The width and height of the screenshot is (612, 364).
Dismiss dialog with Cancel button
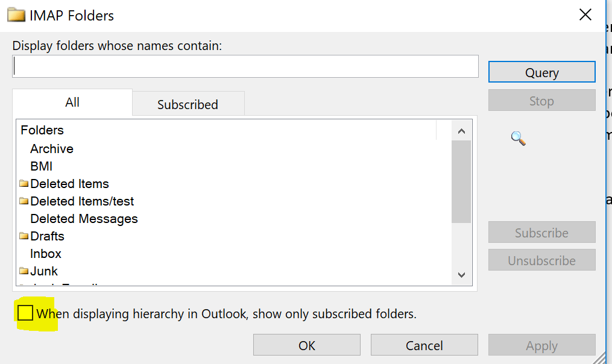pos(424,345)
